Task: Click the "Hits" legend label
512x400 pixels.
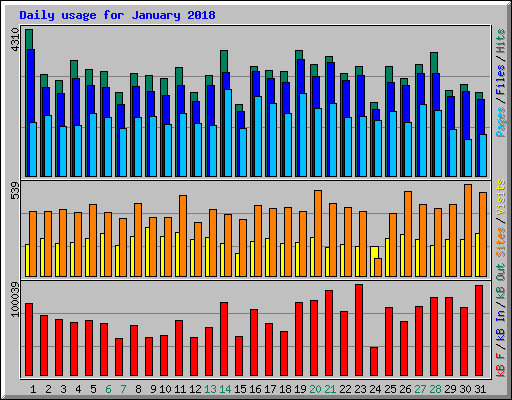Action: pyautogui.click(x=501, y=42)
